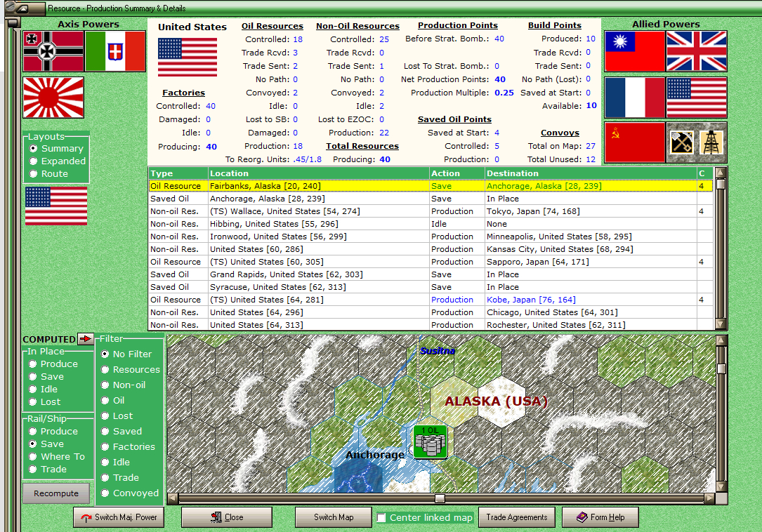Click the pick and shovel resource icon
Viewport: 762px width, 532px height.
tap(682, 143)
